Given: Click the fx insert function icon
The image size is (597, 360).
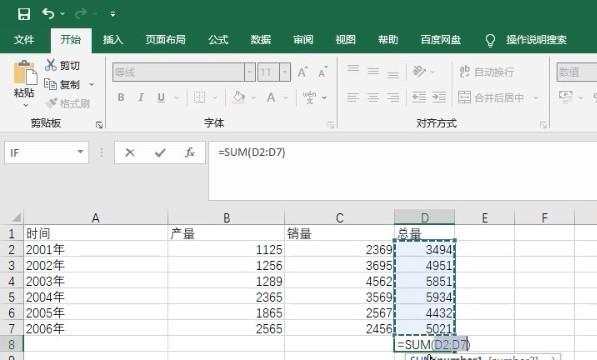Looking at the screenshot, I should [190, 153].
